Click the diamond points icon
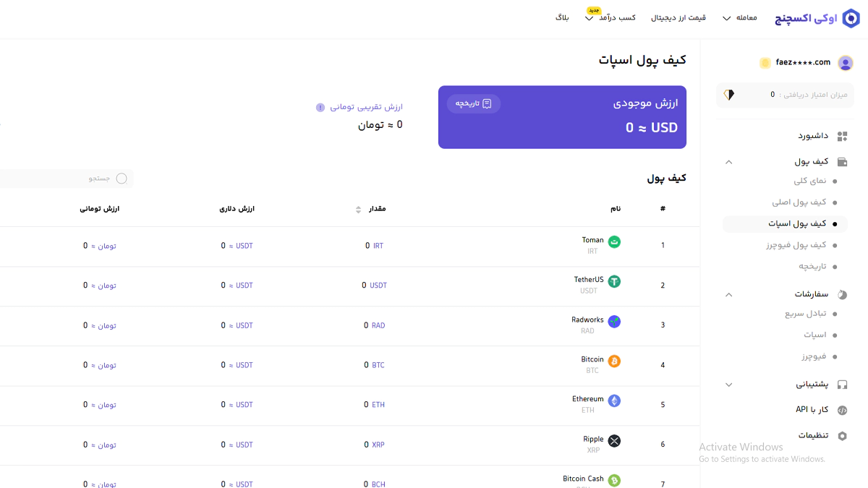 (x=728, y=95)
